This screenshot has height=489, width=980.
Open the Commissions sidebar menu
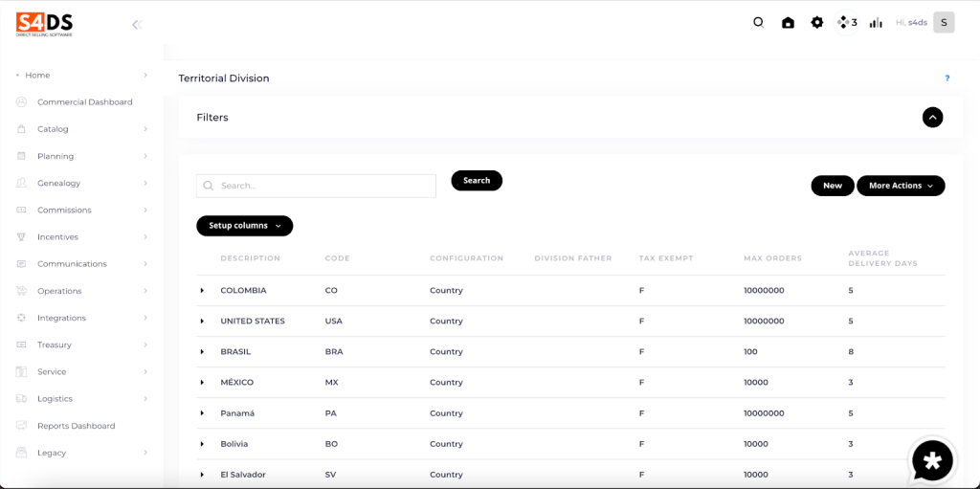64,210
